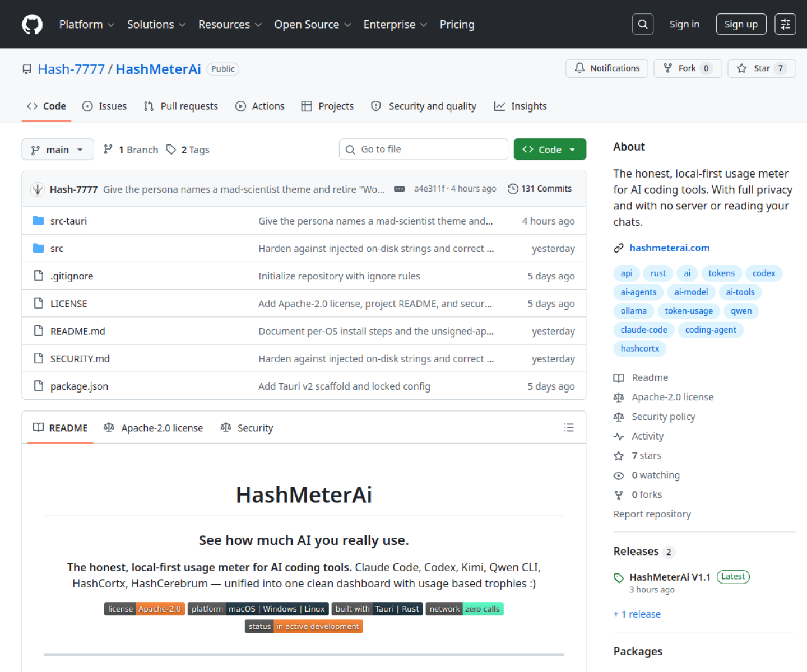Image resolution: width=807 pixels, height=672 pixels.
Task: Expand the Resources menu
Action: pyautogui.click(x=230, y=25)
